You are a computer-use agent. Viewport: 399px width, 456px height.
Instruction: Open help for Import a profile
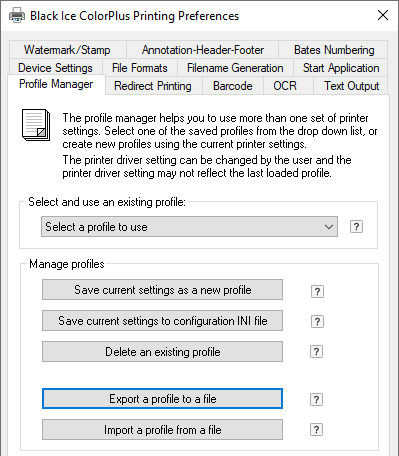[x=316, y=429]
